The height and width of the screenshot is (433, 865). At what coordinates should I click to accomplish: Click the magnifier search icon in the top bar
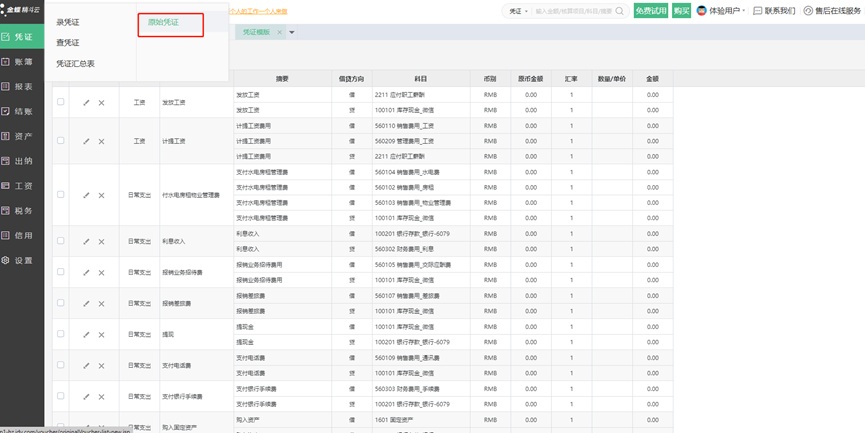[x=620, y=10]
